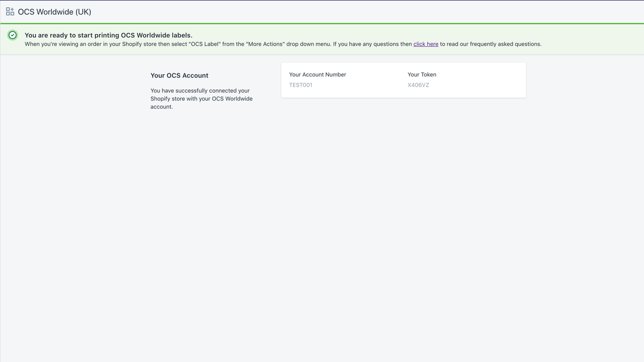Screen dimensions: 644x362
Task: Click the Your OCS Account heading
Action: point(179,75)
